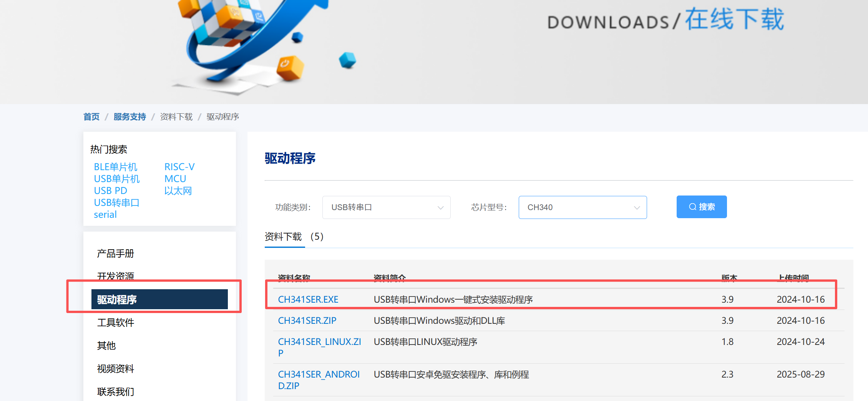Open the 视频资料 section

click(115, 369)
